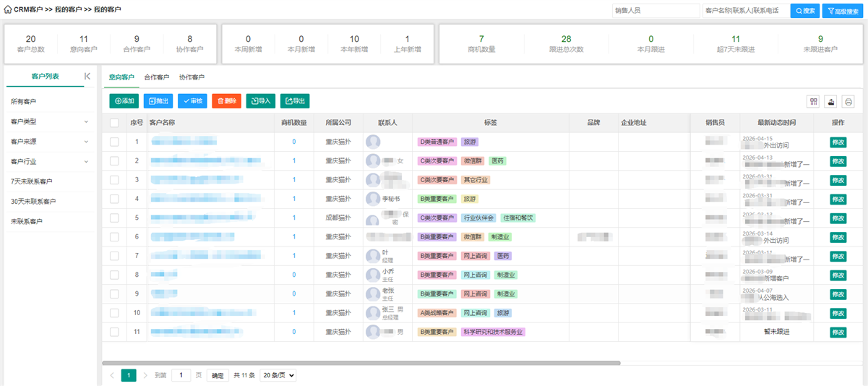Click the blue 搜索 search button
Screen dimensions: 868x386
[x=805, y=11]
